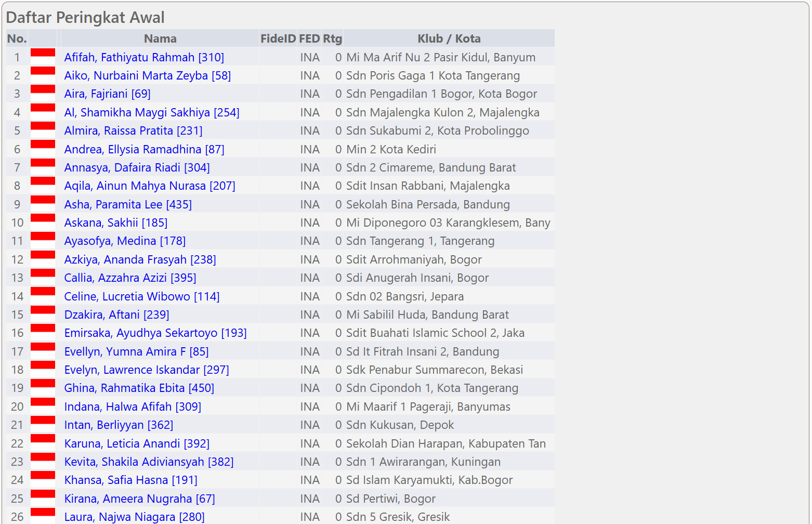The height and width of the screenshot is (524, 812).
Task: Open player Evelyn, Lawrence Iskandar [297]
Action: coord(147,370)
